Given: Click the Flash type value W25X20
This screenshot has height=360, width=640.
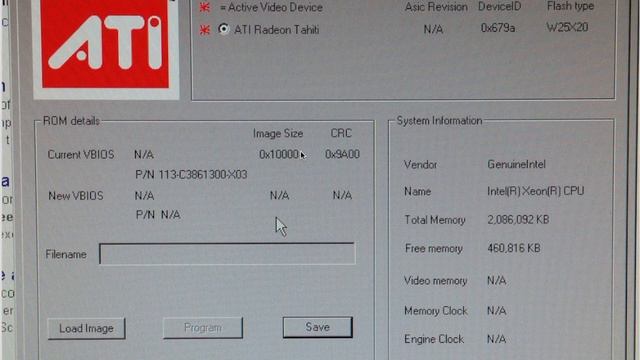Looking at the screenshot, I should click(x=567, y=27).
